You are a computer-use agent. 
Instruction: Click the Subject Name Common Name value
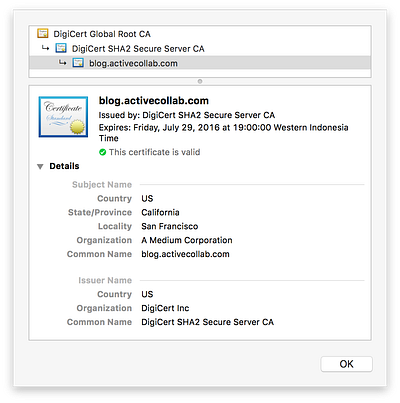(x=185, y=254)
